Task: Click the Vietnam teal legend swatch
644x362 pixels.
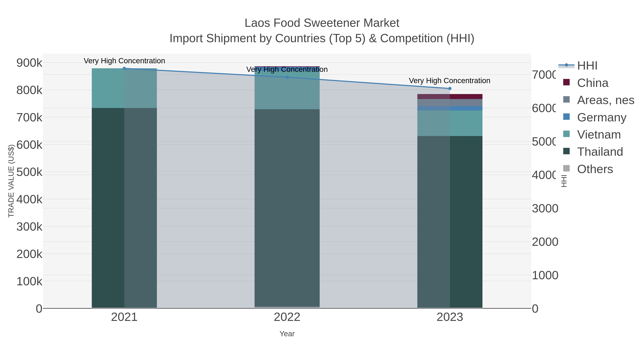Action: coord(567,134)
